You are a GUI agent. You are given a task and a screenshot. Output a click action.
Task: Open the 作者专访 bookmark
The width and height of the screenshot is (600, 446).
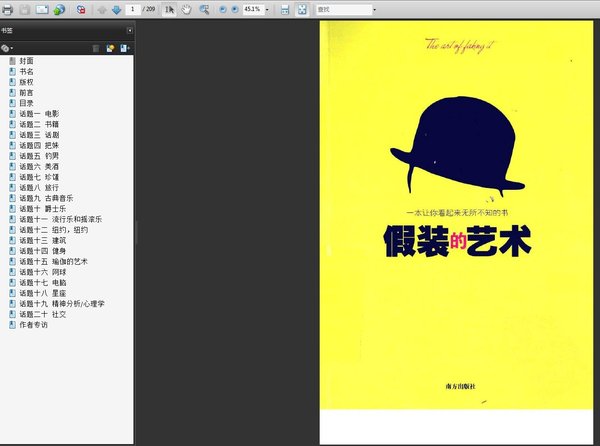[x=33, y=324]
